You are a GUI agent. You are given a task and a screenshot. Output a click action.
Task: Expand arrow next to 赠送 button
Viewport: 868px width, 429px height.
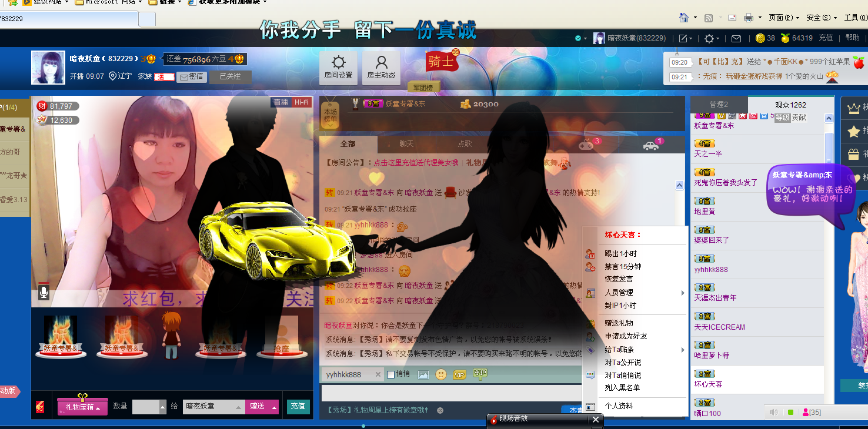[274, 407]
